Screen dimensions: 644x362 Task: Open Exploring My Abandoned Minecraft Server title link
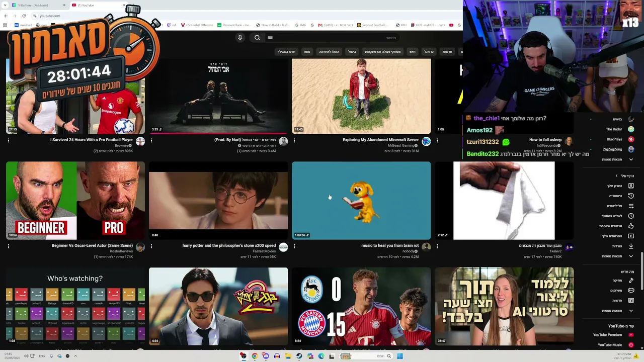pos(381,140)
